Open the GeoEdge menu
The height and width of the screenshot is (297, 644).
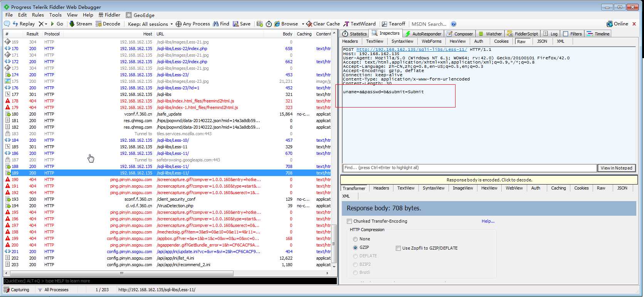[140, 15]
